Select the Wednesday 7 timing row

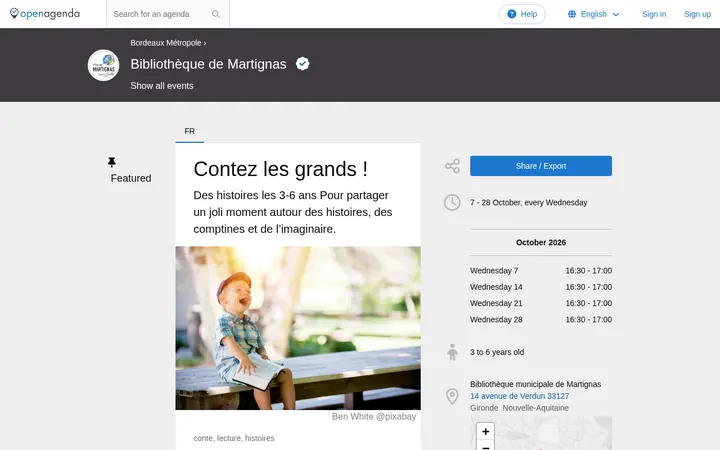[540, 271]
